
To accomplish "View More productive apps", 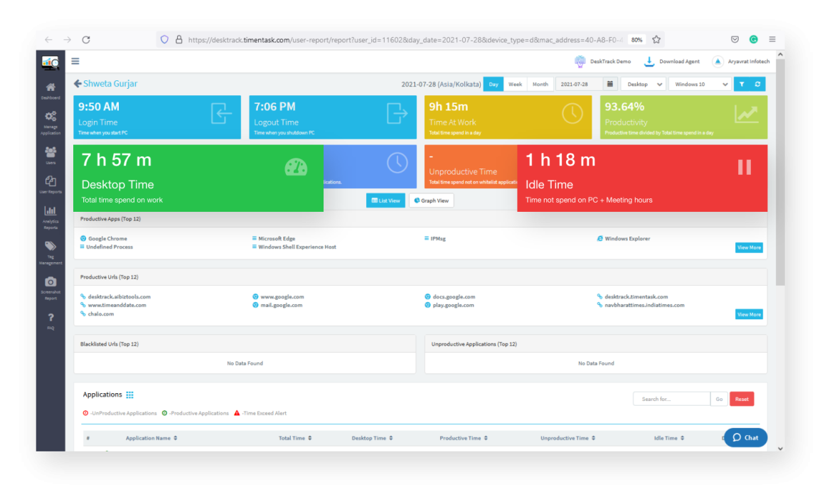I will pyautogui.click(x=749, y=247).
